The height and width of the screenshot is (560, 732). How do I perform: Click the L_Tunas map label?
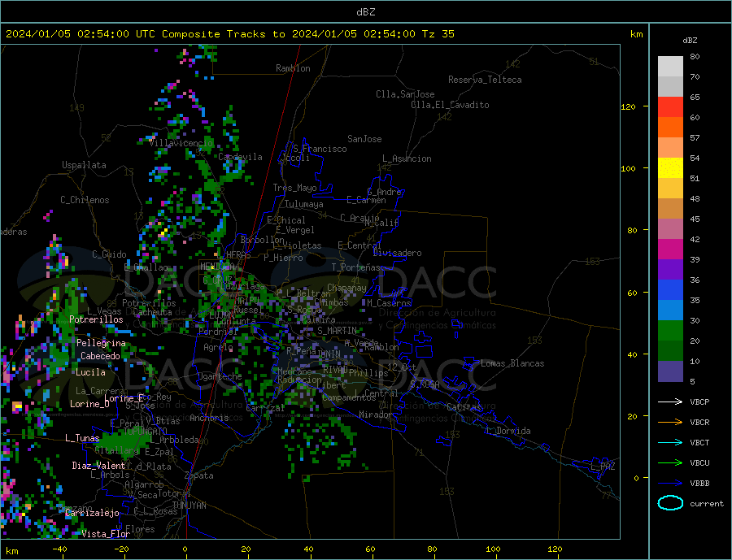[82, 438]
